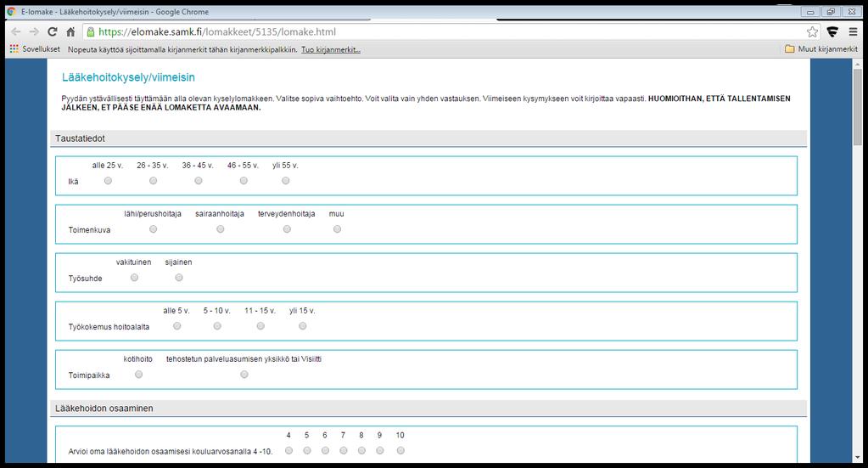Open the home page icon
This screenshot has width=868, height=468.
(70, 31)
